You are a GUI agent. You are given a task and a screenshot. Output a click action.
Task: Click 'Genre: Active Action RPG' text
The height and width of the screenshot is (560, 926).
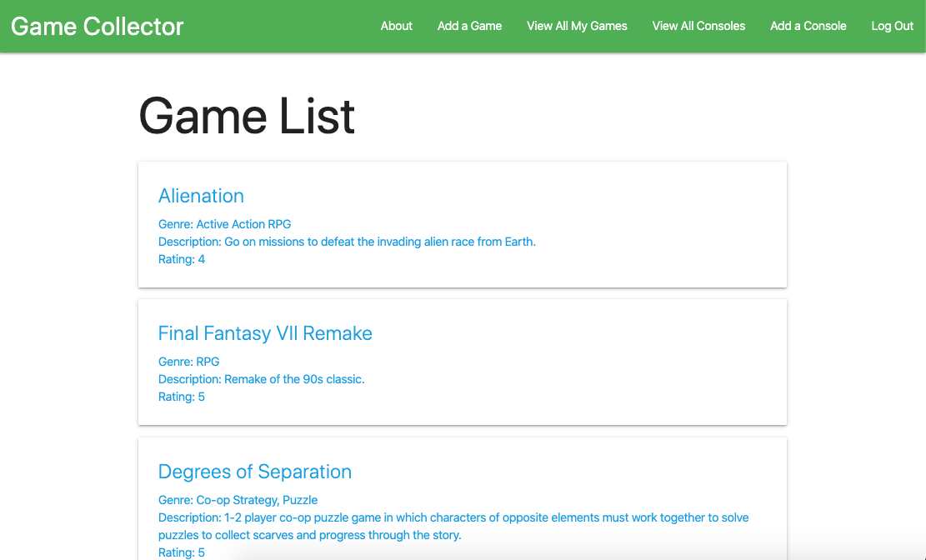(224, 224)
